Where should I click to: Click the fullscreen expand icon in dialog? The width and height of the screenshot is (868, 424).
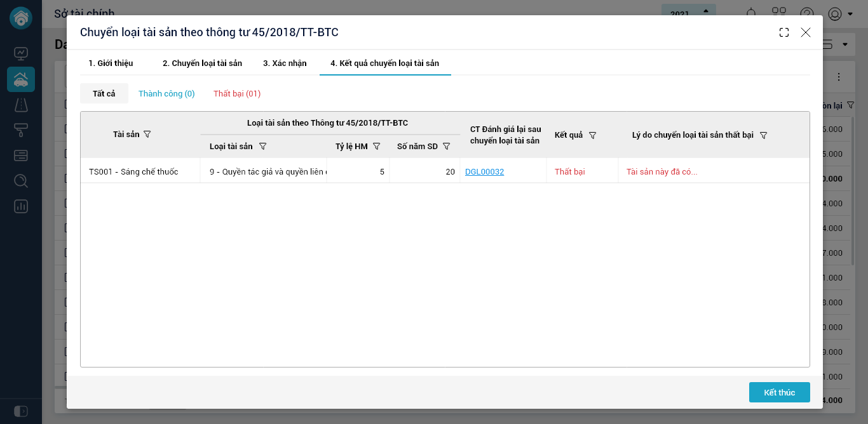coord(784,32)
